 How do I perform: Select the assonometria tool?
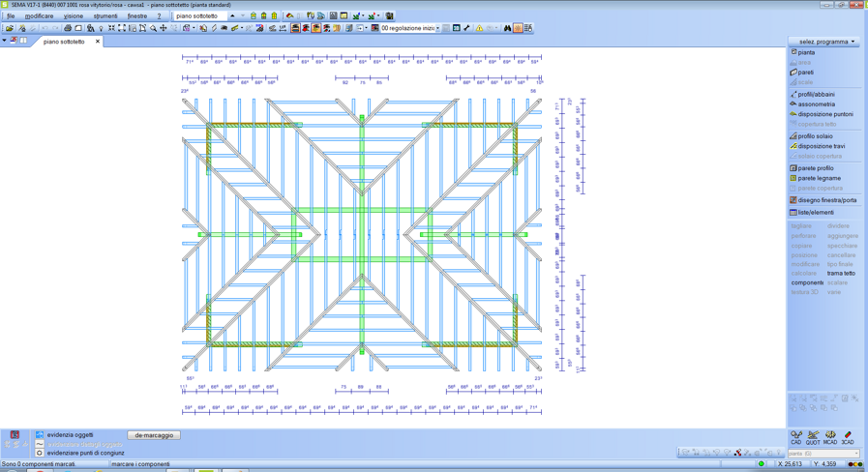pyautogui.click(x=816, y=104)
